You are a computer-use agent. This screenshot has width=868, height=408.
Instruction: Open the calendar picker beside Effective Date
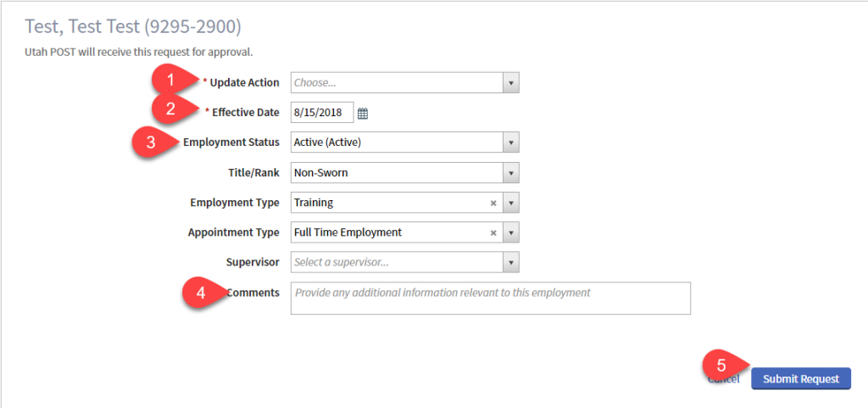pos(363,114)
